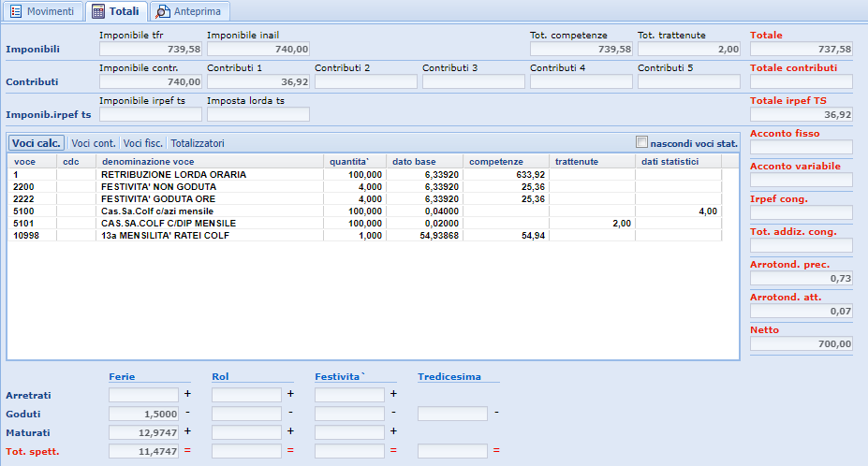The width and height of the screenshot is (868, 466).
Task: Click the Arrotond. att. field
Action: (801, 311)
